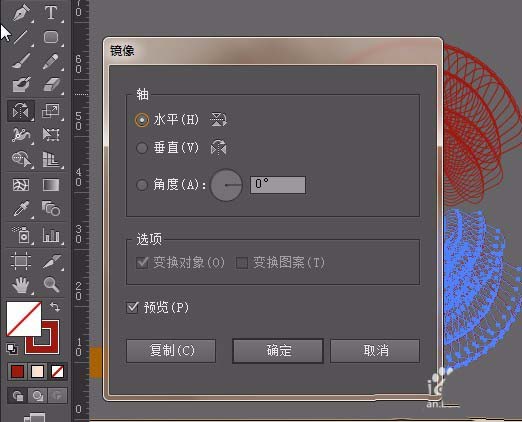Screen dimensions: 522x422
Task: Select the Blob Brush tool
Action: (21, 85)
